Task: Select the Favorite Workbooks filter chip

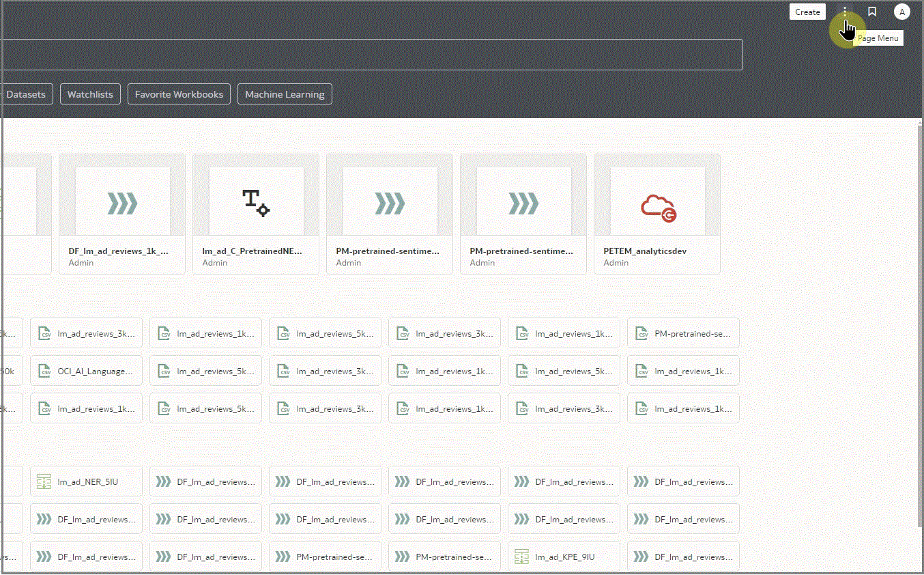Action: coord(179,94)
